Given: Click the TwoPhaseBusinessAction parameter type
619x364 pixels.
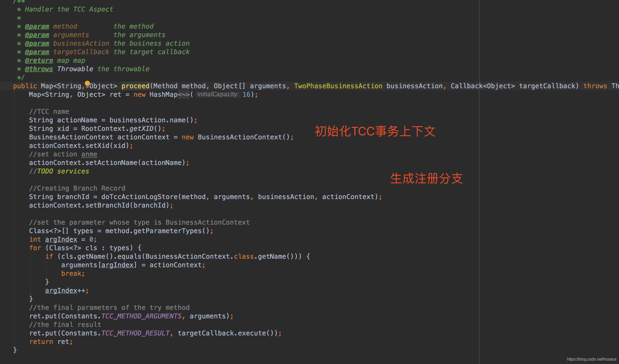Looking at the screenshot, I should 338,86.
